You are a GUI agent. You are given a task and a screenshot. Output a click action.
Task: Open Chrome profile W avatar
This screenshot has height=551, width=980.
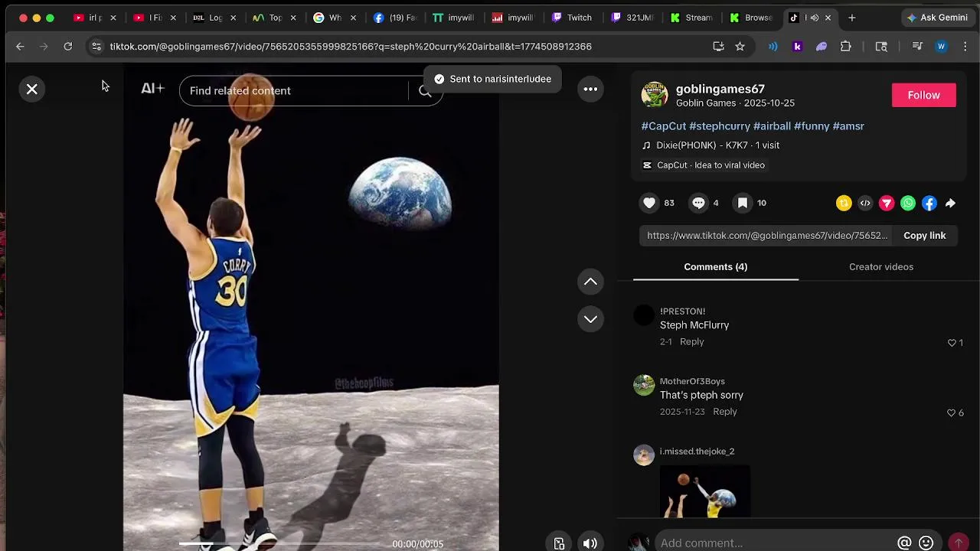(941, 47)
